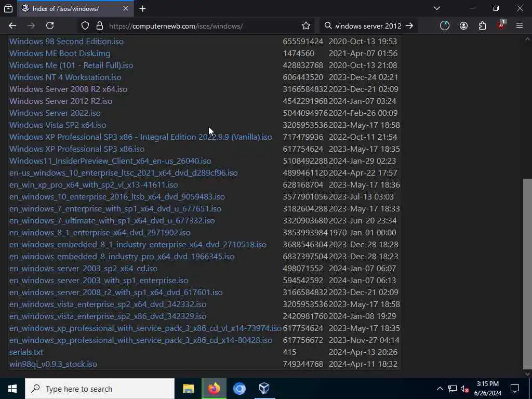The width and height of the screenshot is (532, 399).
Task: Open en_windows_embedded_8_industry_pro iso link
Action: [x=122, y=257]
